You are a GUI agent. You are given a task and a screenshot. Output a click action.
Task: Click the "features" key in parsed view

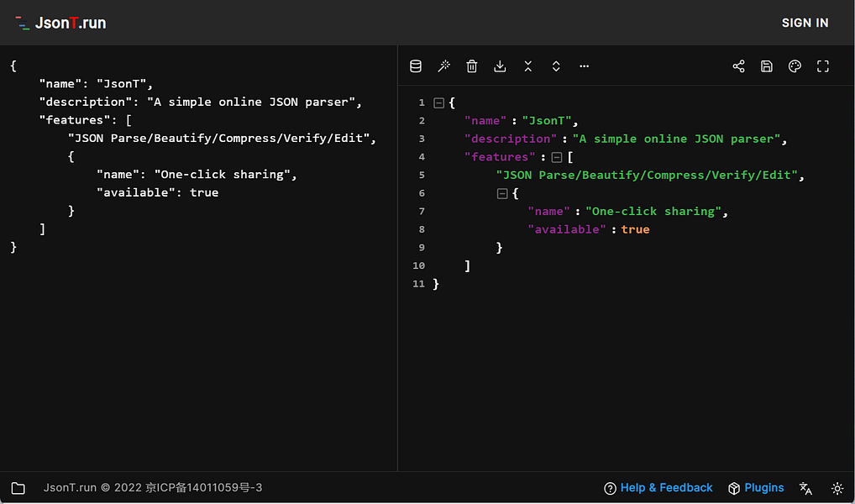[x=500, y=157]
